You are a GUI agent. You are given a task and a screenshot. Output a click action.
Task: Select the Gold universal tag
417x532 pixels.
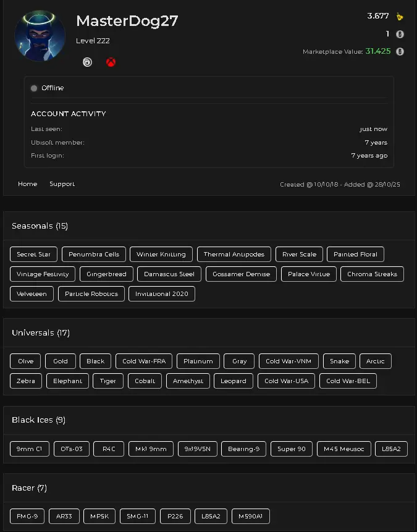pos(61,361)
